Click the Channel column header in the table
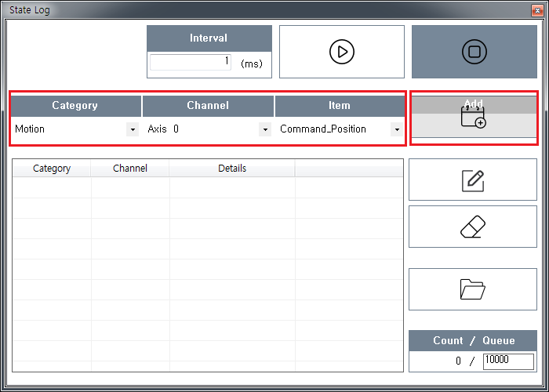 [130, 169]
